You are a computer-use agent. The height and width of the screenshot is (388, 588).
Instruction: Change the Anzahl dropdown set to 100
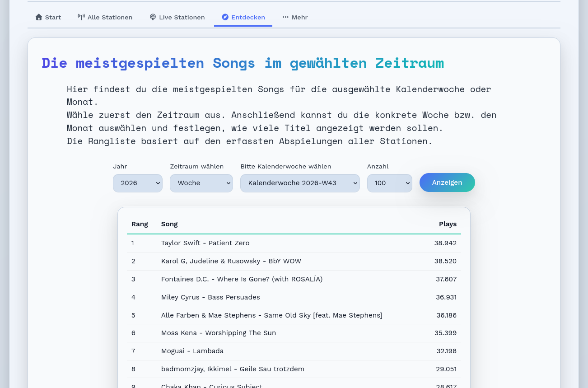pos(390,183)
